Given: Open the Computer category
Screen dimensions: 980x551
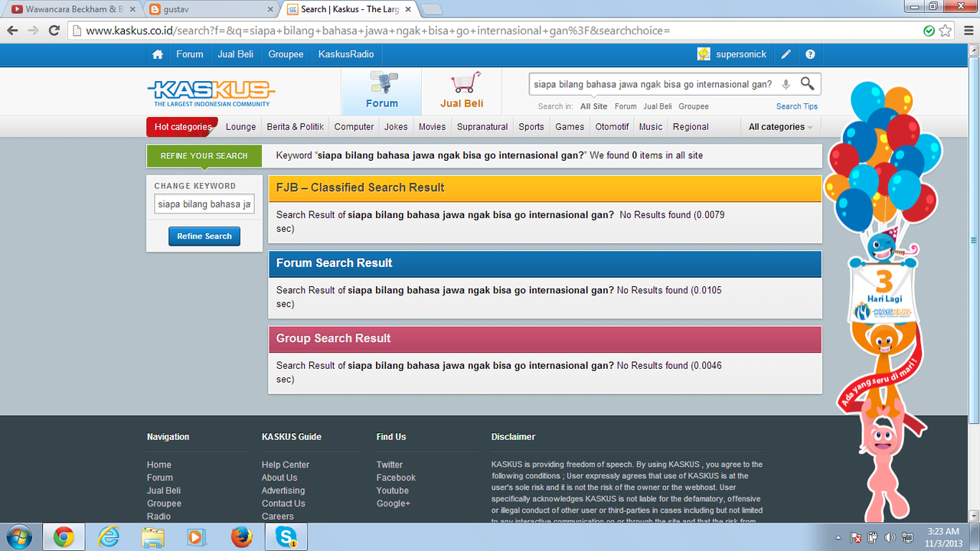Looking at the screenshot, I should (x=354, y=127).
